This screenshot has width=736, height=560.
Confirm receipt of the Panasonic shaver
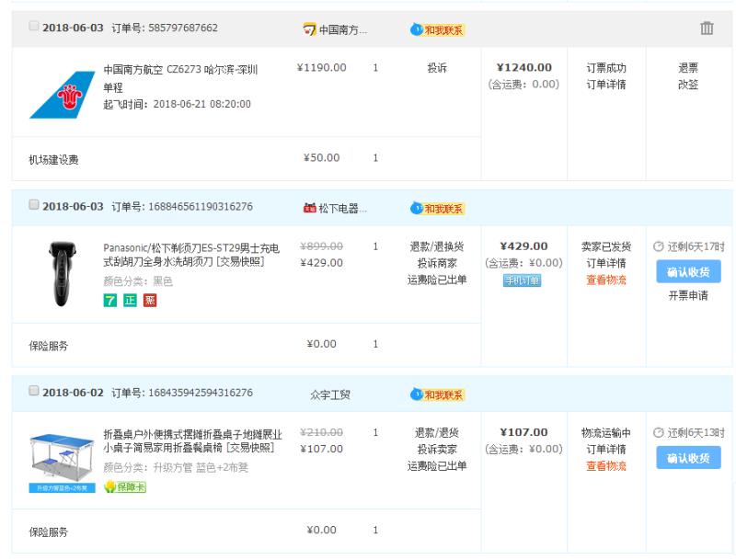(688, 271)
